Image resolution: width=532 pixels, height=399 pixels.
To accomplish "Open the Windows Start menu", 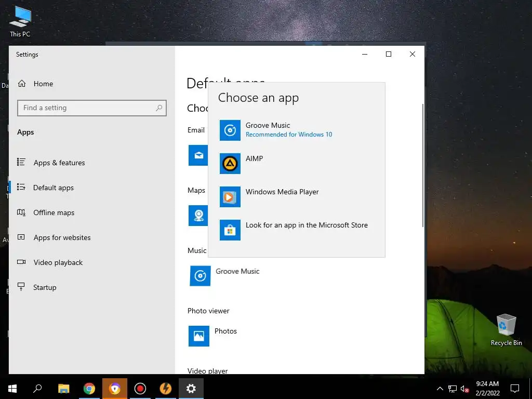I will tap(12, 389).
